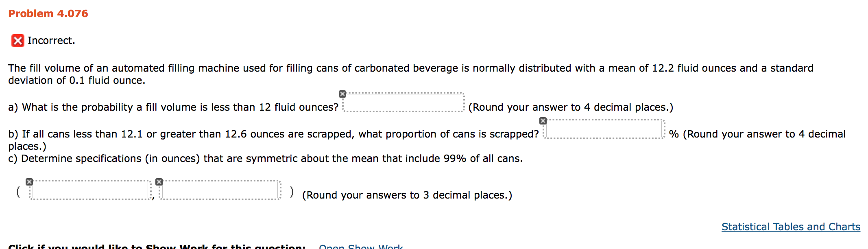Clear the part a answer using its X icon

tap(342, 94)
